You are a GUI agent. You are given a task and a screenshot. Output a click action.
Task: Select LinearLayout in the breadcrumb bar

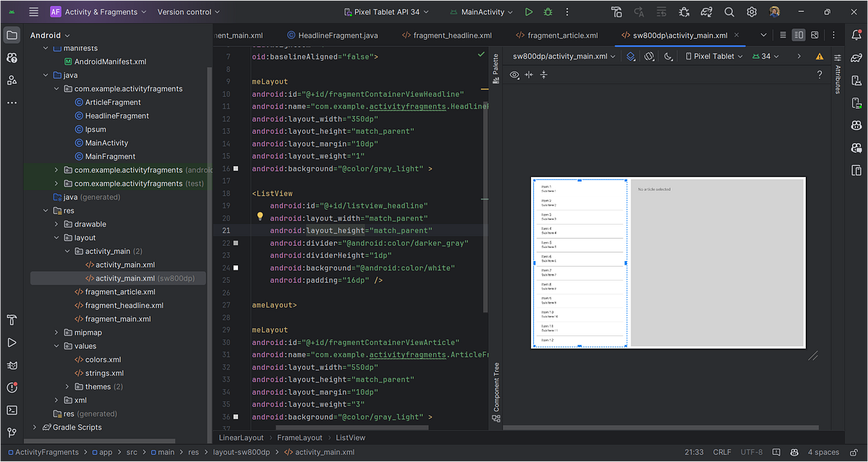[x=241, y=437]
